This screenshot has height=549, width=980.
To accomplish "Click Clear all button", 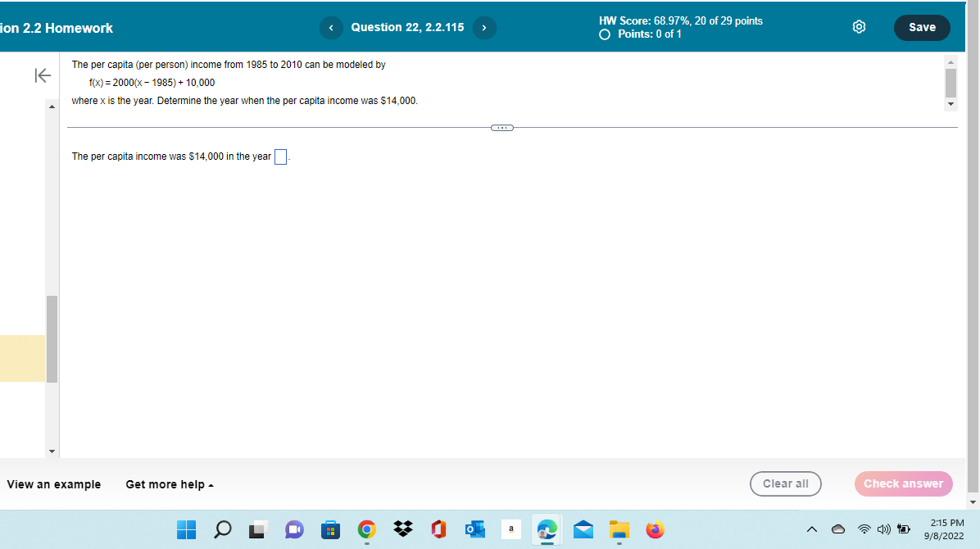I will (786, 484).
